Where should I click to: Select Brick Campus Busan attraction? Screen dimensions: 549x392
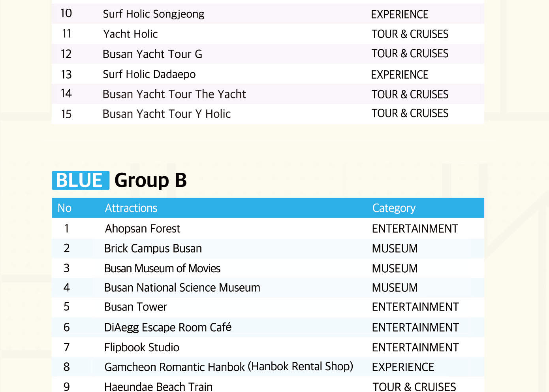click(x=153, y=249)
